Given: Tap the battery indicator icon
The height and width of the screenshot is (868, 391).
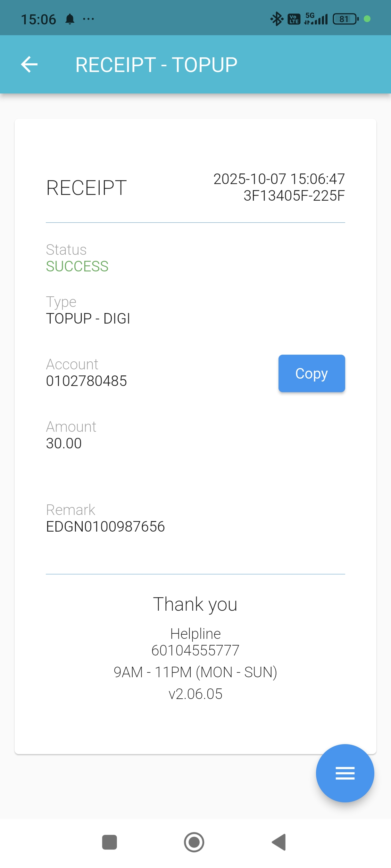Looking at the screenshot, I should pos(345,19).
